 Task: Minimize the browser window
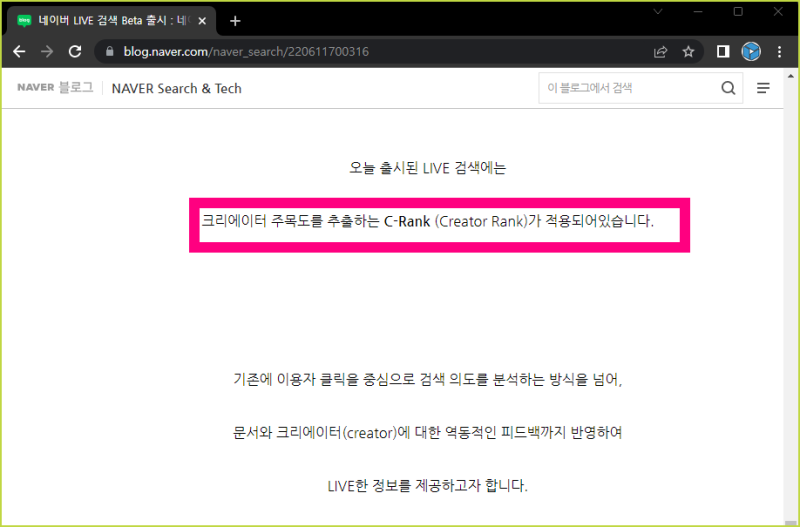[698, 12]
